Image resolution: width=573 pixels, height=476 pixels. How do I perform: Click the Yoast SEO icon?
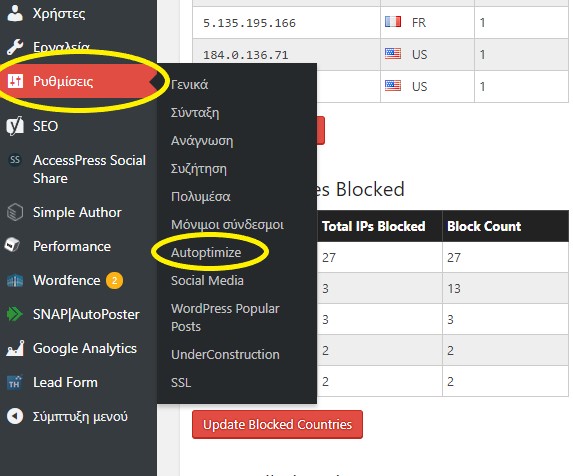click(x=15, y=126)
